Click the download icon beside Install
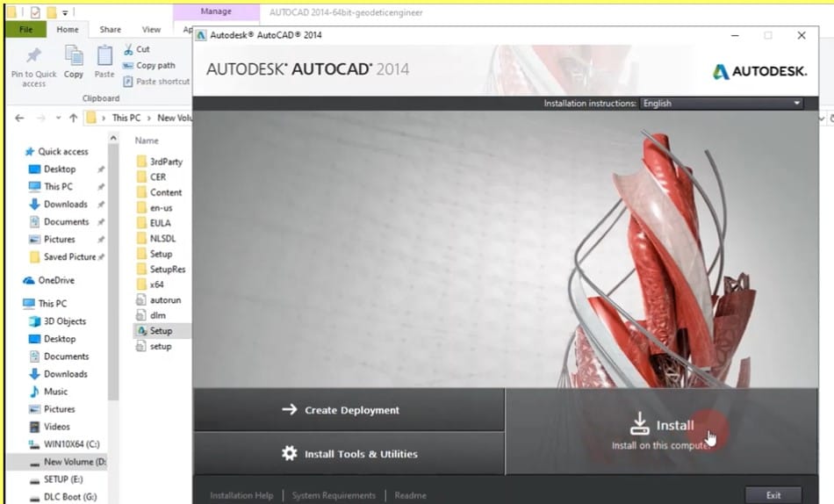 pyautogui.click(x=639, y=424)
